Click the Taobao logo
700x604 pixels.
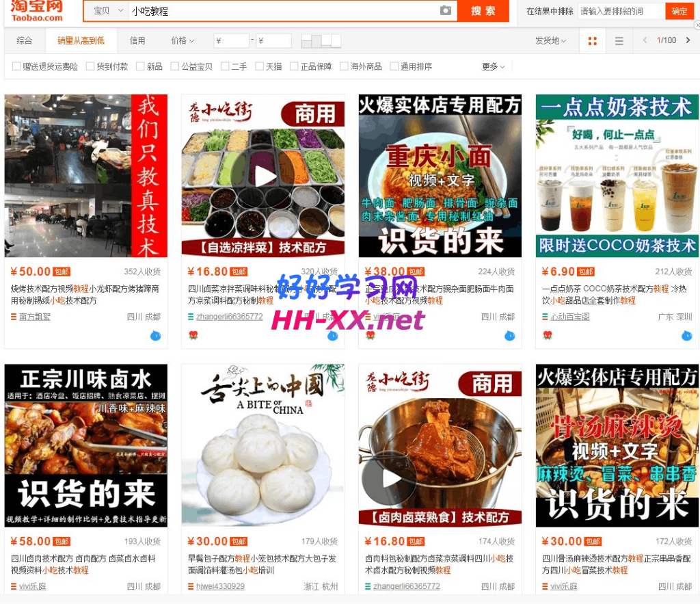click(37, 10)
